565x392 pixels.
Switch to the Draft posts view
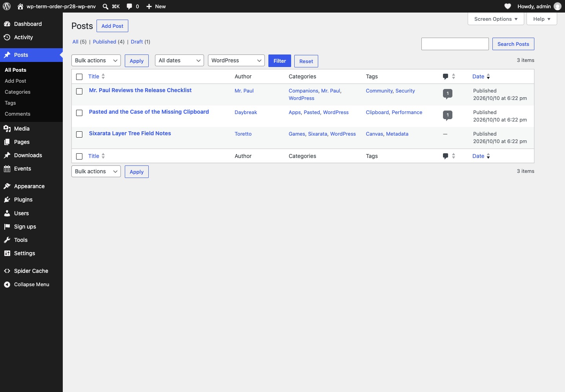click(137, 42)
